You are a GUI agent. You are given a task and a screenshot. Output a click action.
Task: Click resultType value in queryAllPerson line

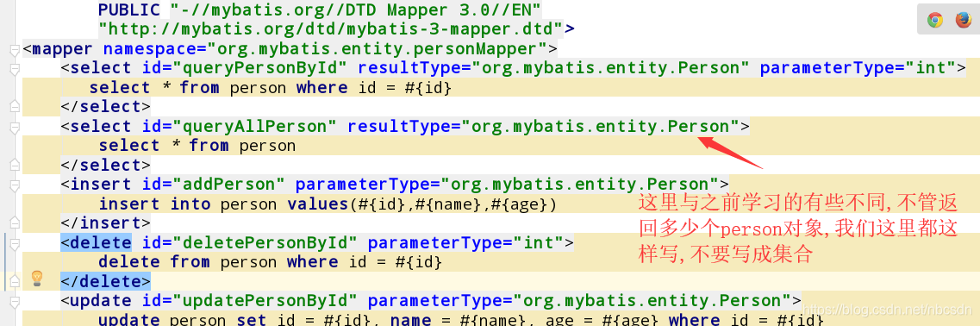pos(606,127)
